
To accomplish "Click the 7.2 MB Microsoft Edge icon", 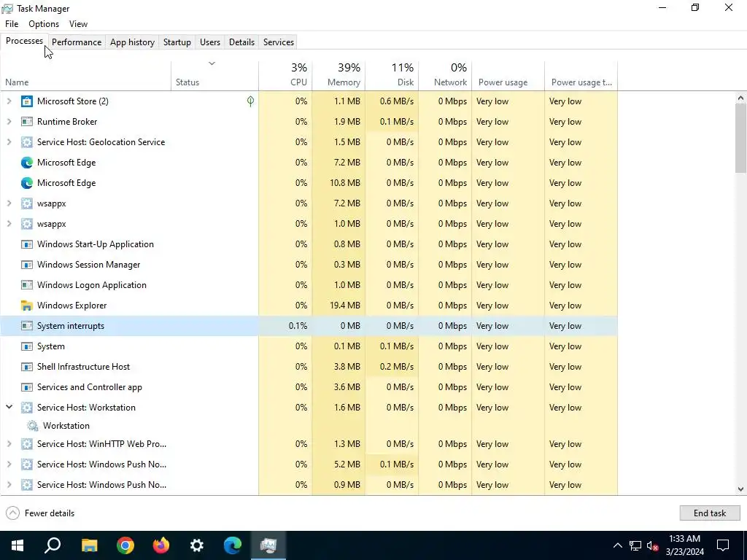I will tap(27, 163).
